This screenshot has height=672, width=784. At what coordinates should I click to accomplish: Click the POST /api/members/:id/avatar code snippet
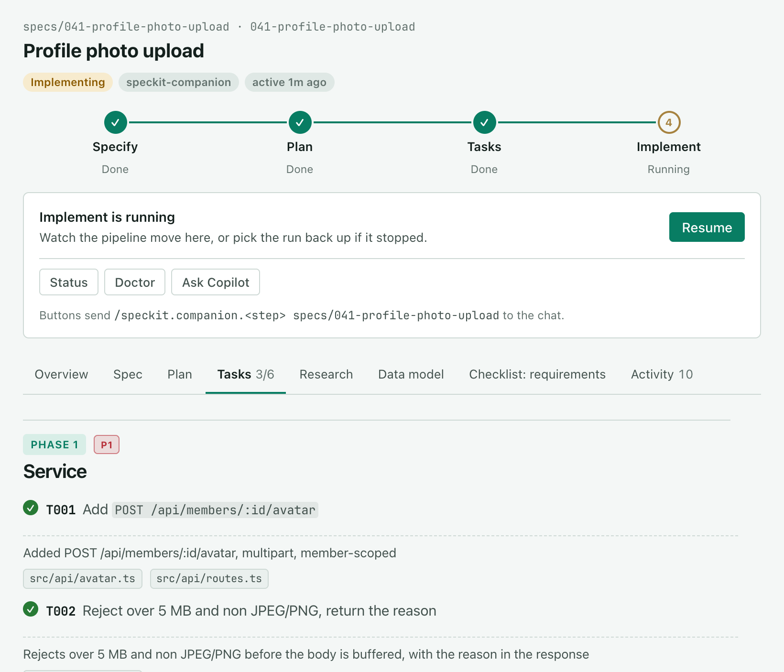point(215,510)
